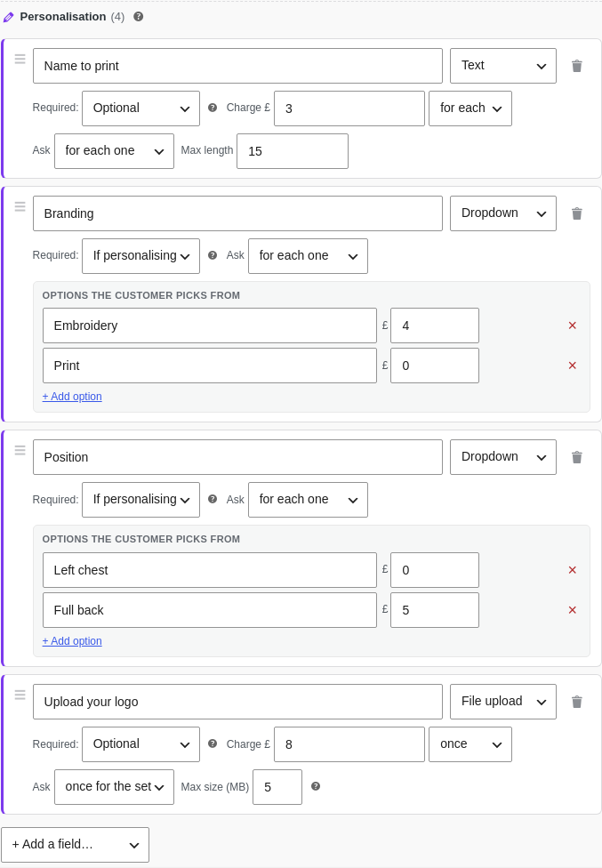
Task: Edit the Charge £ 3 input
Action: 349,108
